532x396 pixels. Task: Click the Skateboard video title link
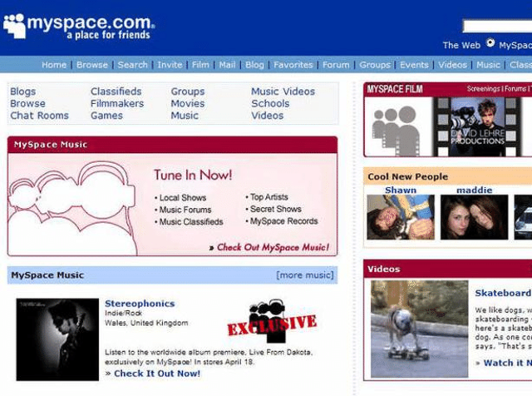[503, 293]
